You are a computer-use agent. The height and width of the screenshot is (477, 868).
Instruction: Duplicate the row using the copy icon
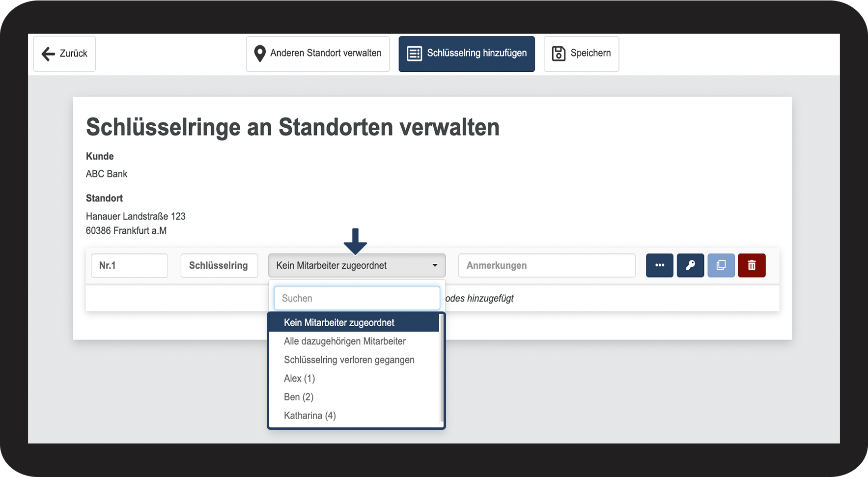721,265
